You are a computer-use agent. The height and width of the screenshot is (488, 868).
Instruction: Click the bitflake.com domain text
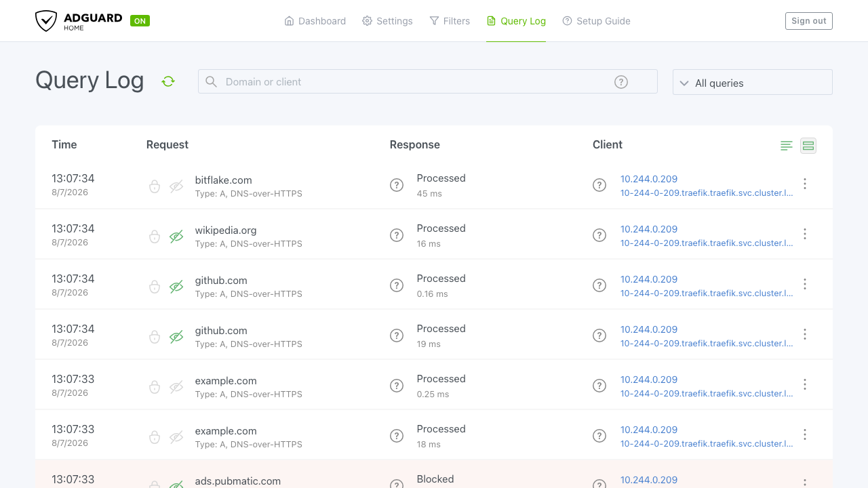pyautogui.click(x=224, y=180)
